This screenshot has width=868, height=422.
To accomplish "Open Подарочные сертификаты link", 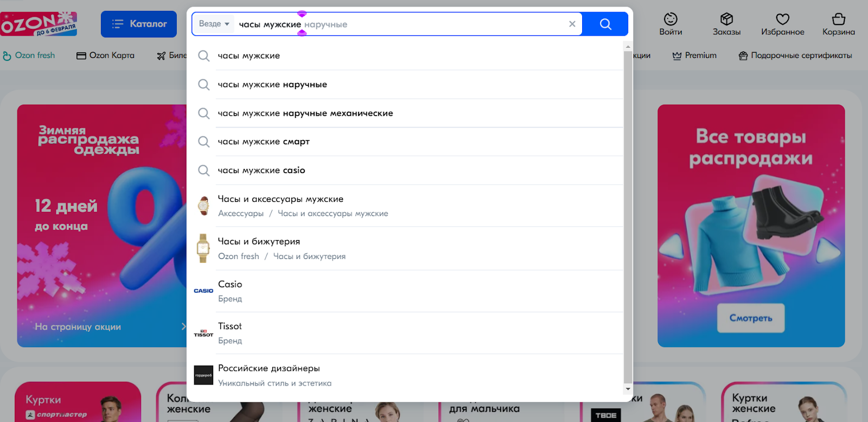I will 795,55.
